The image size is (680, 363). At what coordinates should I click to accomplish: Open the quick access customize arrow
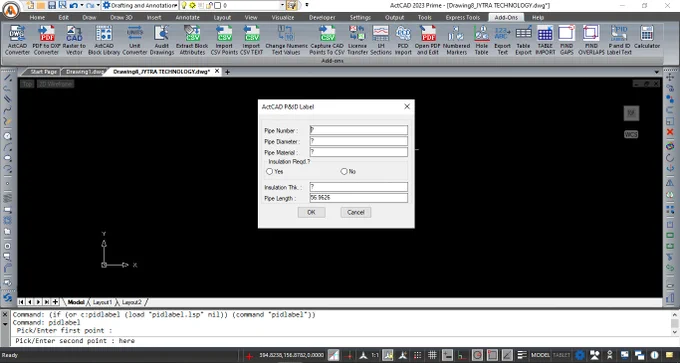[x=307, y=5]
